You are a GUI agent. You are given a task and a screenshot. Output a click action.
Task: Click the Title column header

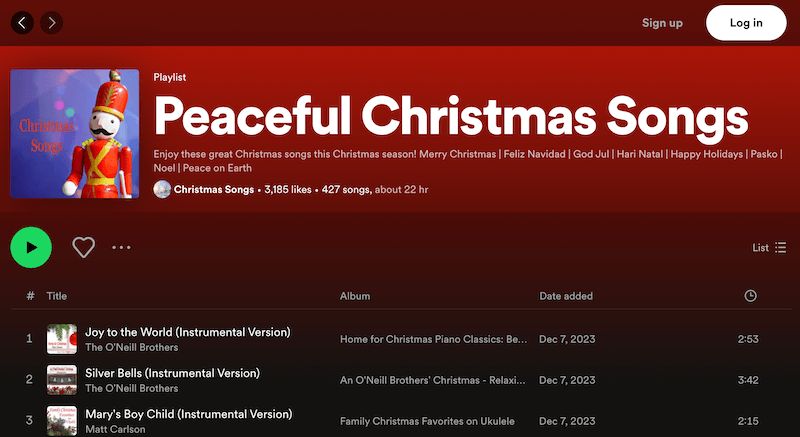coord(57,296)
